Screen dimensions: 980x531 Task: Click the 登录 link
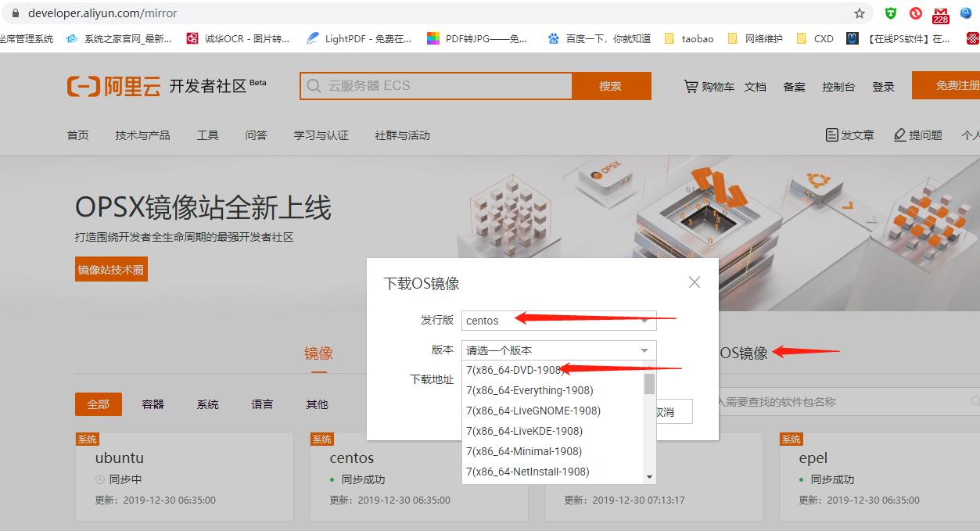[x=883, y=86]
